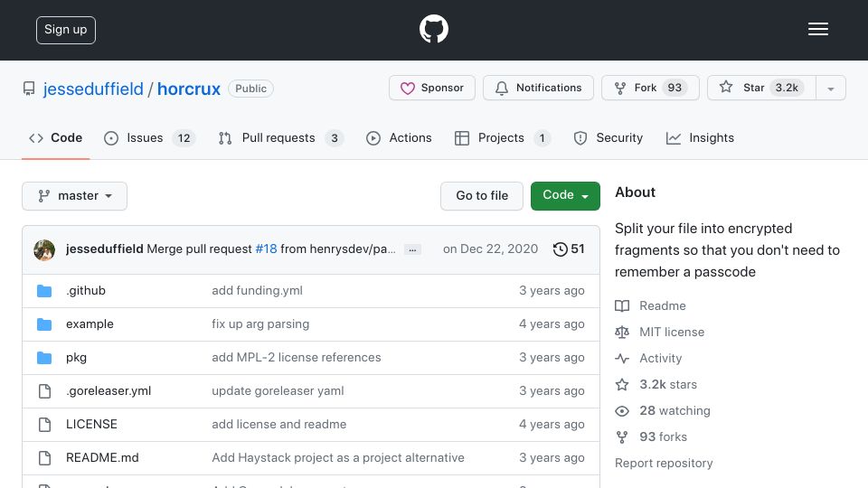Click jesseduffield's avatar in the commit row
The image size is (868, 488).
(x=44, y=250)
